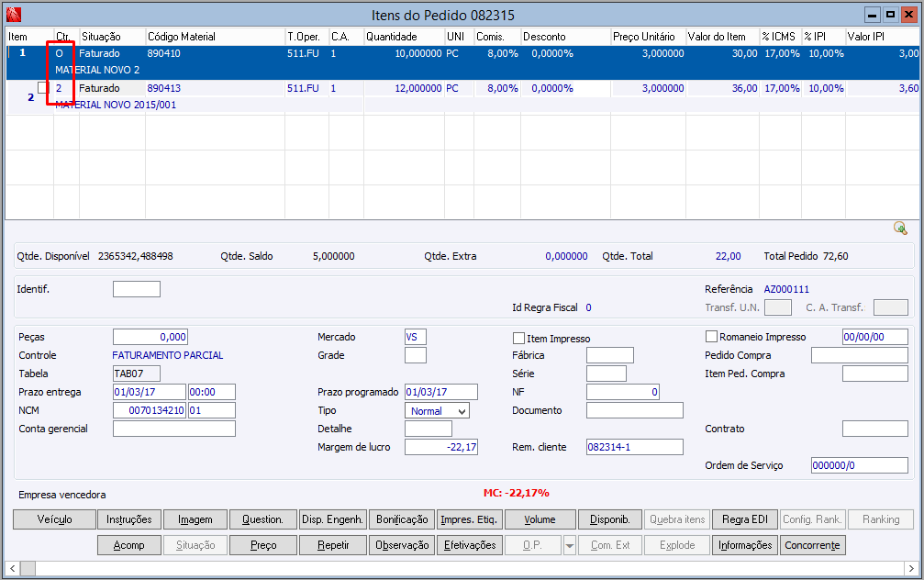Viewport: 924px width, 580px height.
Task: Click the horizontal scrollbar right arrow
Action: pos(912,567)
